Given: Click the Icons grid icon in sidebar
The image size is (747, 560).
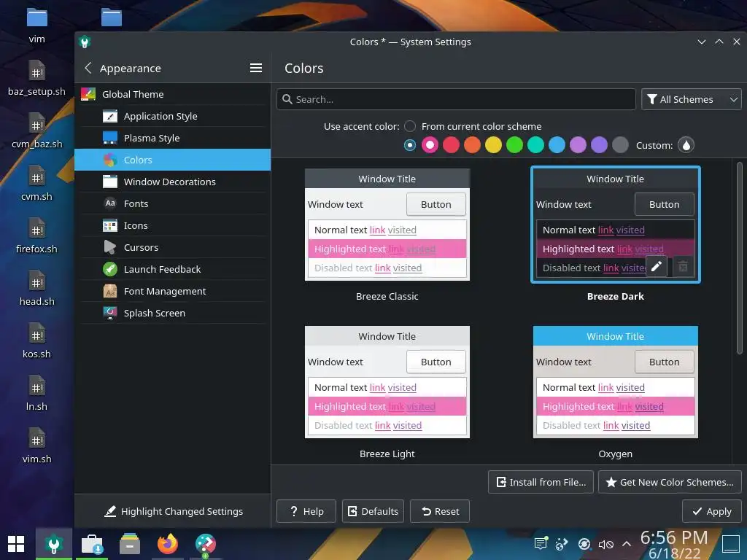Looking at the screenshot, I should 110,225.
